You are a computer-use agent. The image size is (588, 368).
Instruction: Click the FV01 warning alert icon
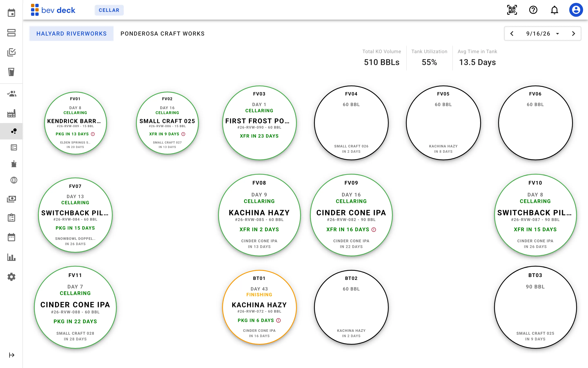click(x=93, y=134)
